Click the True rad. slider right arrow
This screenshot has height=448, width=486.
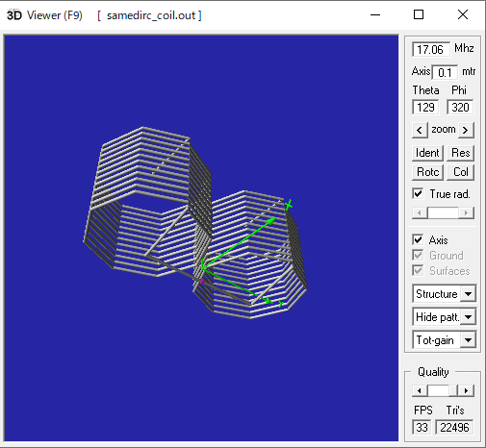[x=467, y=212]
